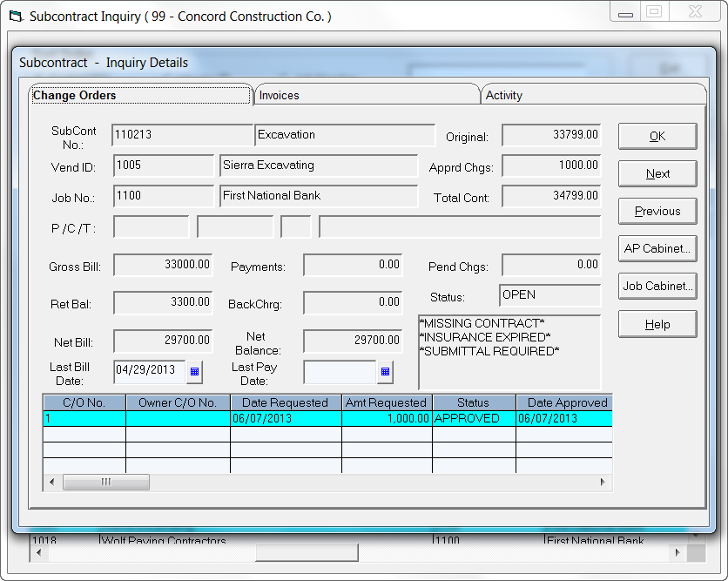This screenshot has width=728, height=581.
Task: Click the window icon in the title bar
Action: point(17,17)
